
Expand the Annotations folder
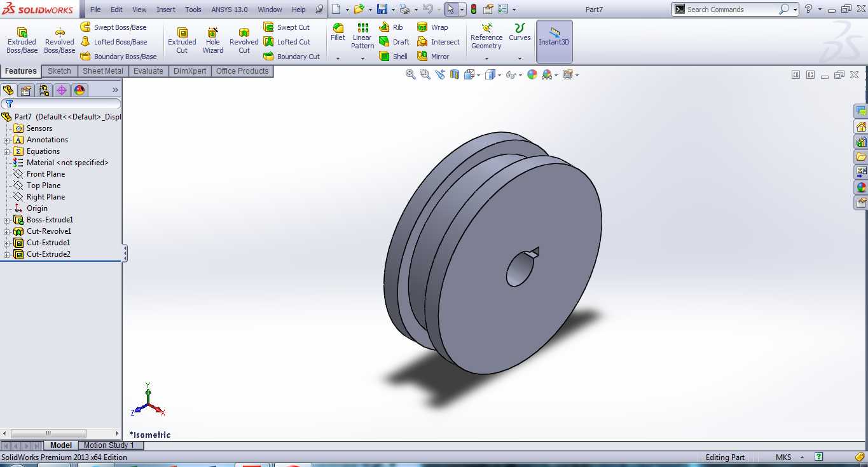(x=7, y=140)
